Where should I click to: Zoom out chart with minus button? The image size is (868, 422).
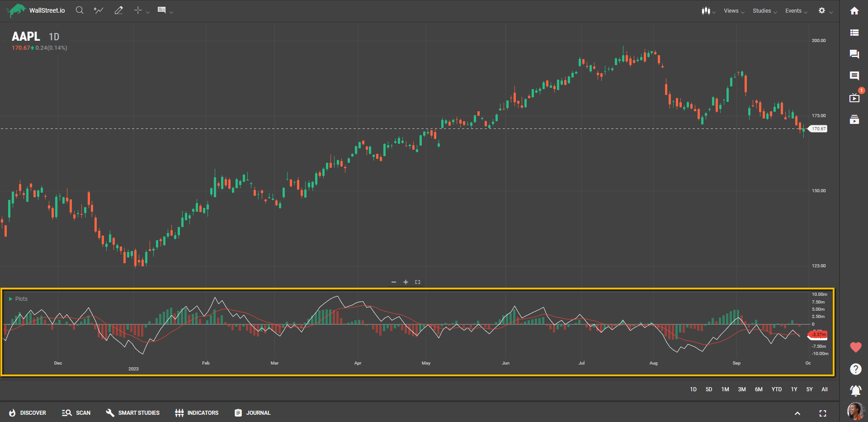394,282
